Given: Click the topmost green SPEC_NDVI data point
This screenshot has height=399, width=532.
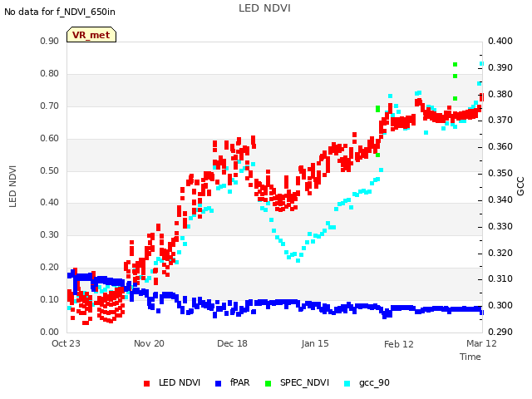Looking at the screenshot, I should click(x=455, y=65).
